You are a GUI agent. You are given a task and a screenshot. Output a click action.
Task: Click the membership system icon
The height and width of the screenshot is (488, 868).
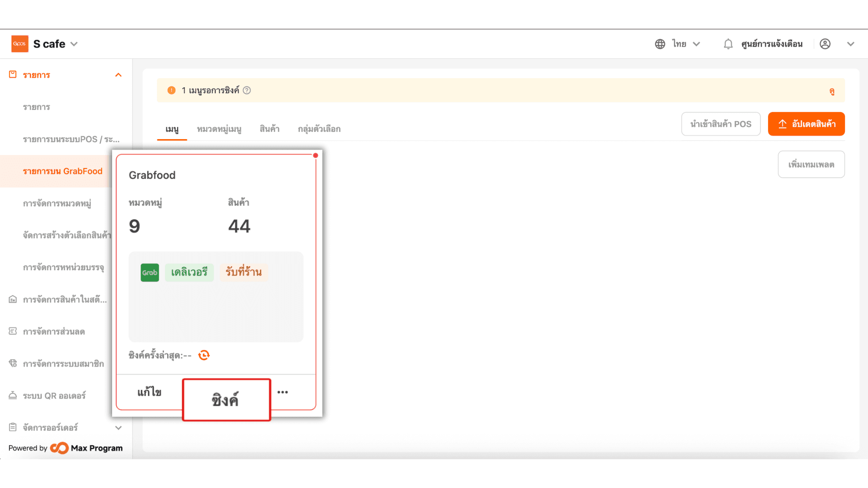point(13,363)
